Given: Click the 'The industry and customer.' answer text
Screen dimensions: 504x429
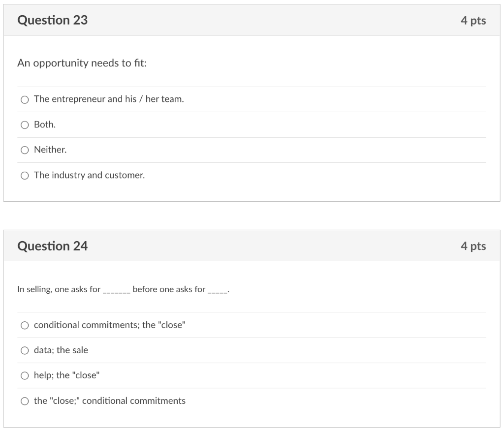Looking at the screenshot, I should [89, 175].
